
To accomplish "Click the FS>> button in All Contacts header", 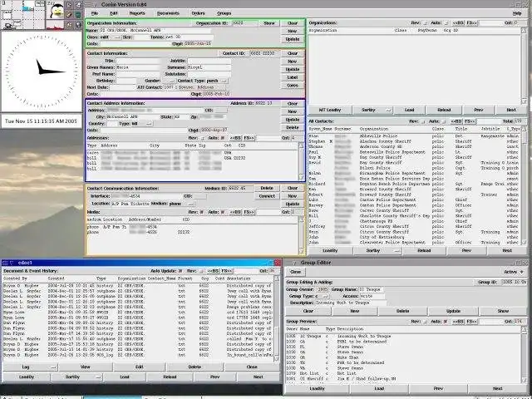I will click(470, 121).
